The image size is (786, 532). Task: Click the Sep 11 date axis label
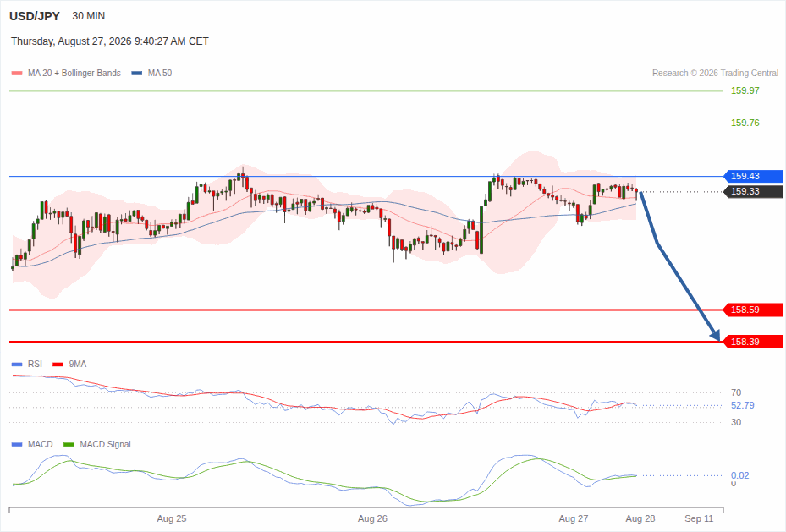699,518
